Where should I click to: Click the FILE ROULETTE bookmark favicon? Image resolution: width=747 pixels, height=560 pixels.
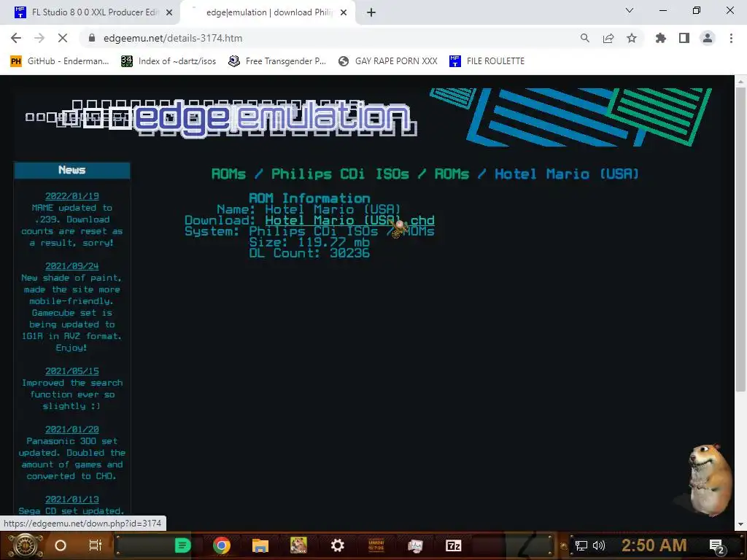(x=455, y=61)
